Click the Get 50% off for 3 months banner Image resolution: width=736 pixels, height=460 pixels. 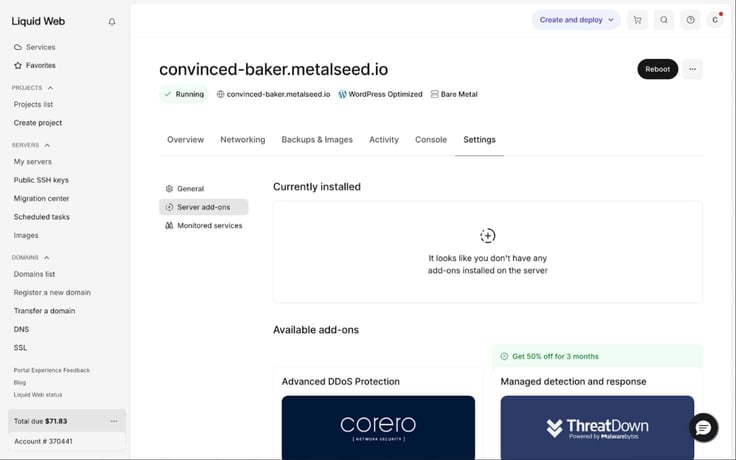597,356
